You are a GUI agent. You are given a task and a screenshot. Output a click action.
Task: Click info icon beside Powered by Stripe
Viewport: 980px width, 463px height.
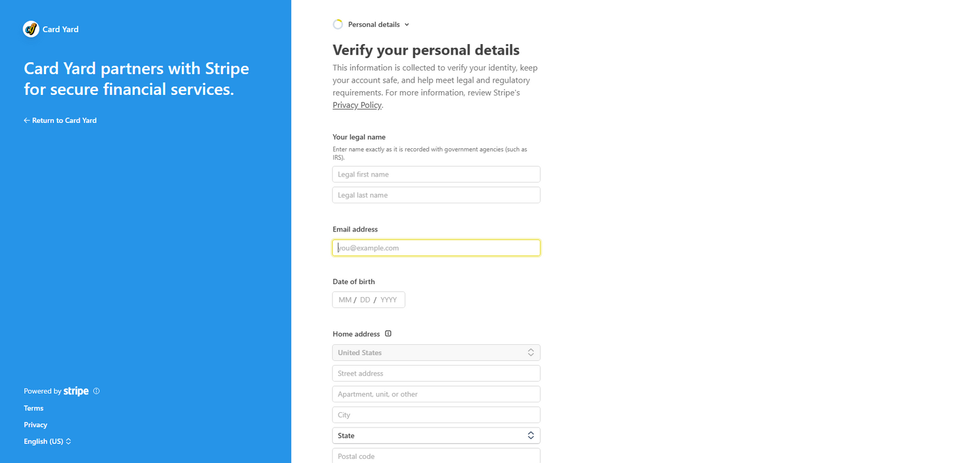pyautogui.click(x=96, y=391)
